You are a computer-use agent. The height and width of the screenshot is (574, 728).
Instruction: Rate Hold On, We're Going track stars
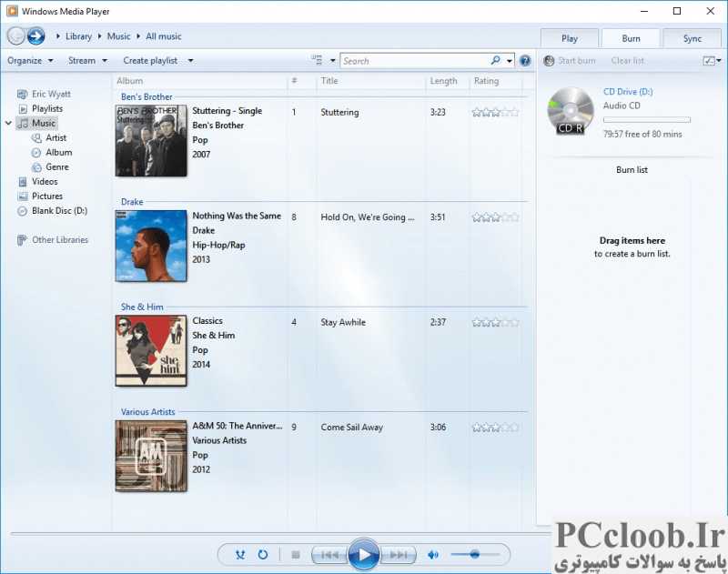tap(495, 217)
